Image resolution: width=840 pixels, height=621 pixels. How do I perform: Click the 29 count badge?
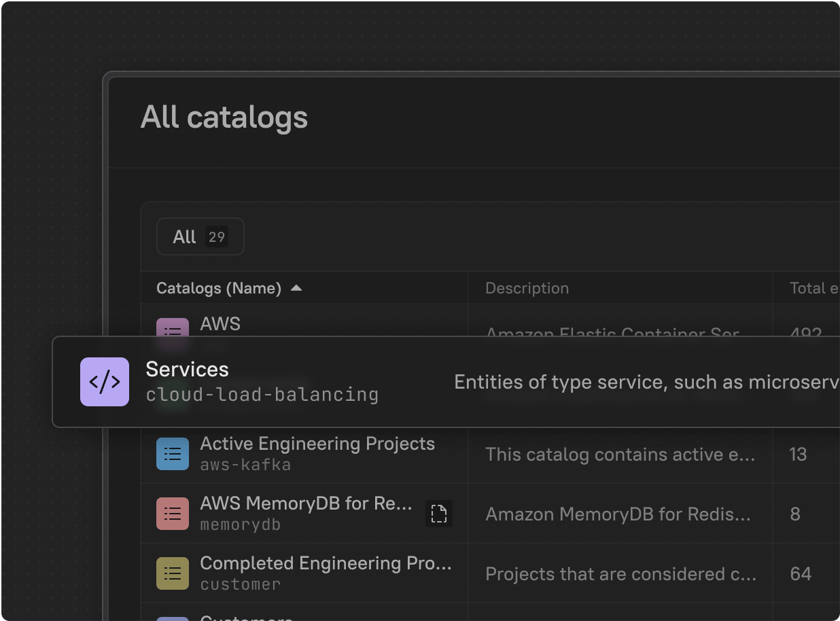pyautogui.click(x=217, y=237)
